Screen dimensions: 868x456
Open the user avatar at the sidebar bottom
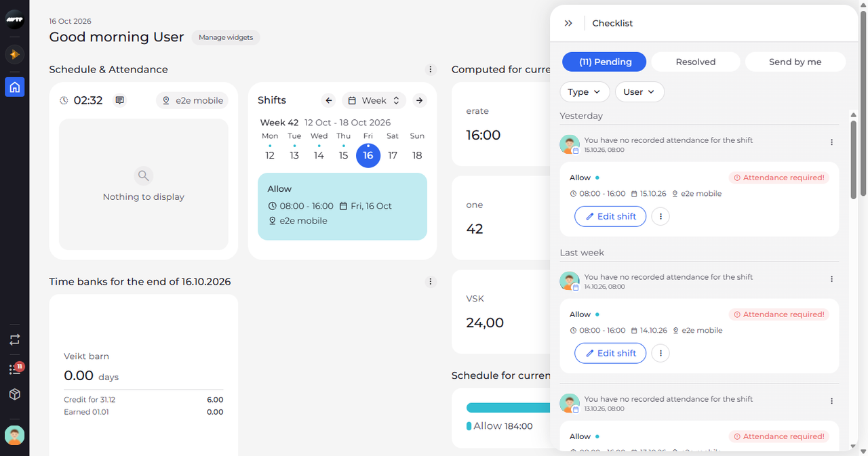point(15,435)
